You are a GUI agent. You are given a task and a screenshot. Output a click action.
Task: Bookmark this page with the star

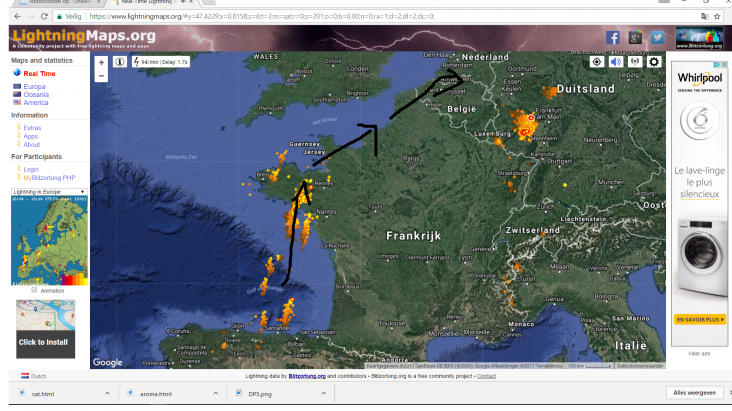coord(719,17)
